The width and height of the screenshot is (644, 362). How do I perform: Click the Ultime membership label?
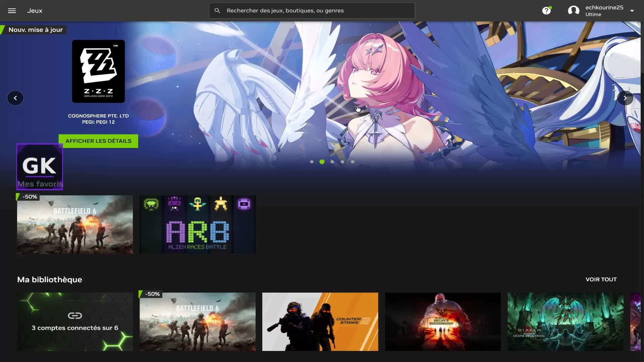tap(593, 14)
